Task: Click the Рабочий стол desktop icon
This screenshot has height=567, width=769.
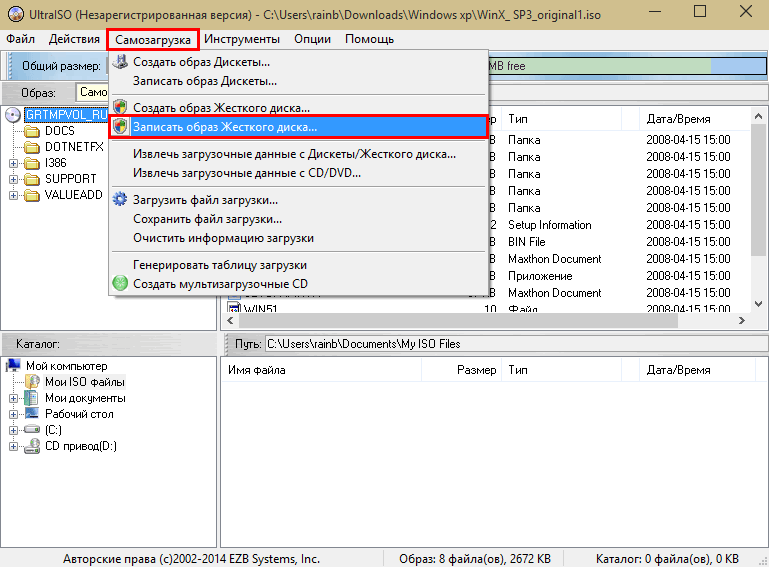Action: [32, 413]
